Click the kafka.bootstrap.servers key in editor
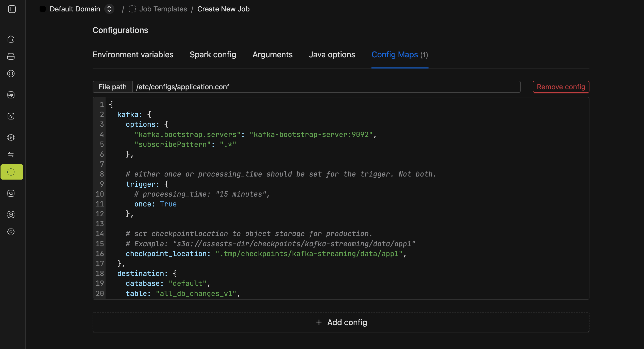The height and width of the screenshot is (349, 644). (x=188, y=134)
